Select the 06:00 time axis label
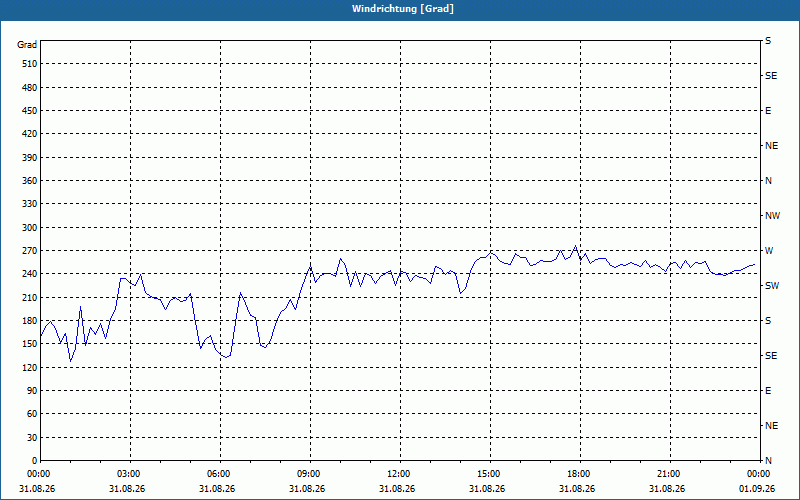Viewport: 800px width, 500px height. pos(218,474)
